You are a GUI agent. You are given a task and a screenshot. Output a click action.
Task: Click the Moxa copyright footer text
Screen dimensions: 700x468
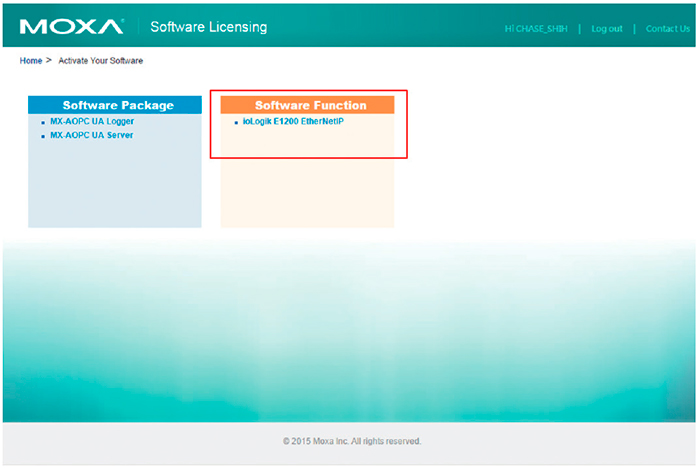[x=351, y=441]
